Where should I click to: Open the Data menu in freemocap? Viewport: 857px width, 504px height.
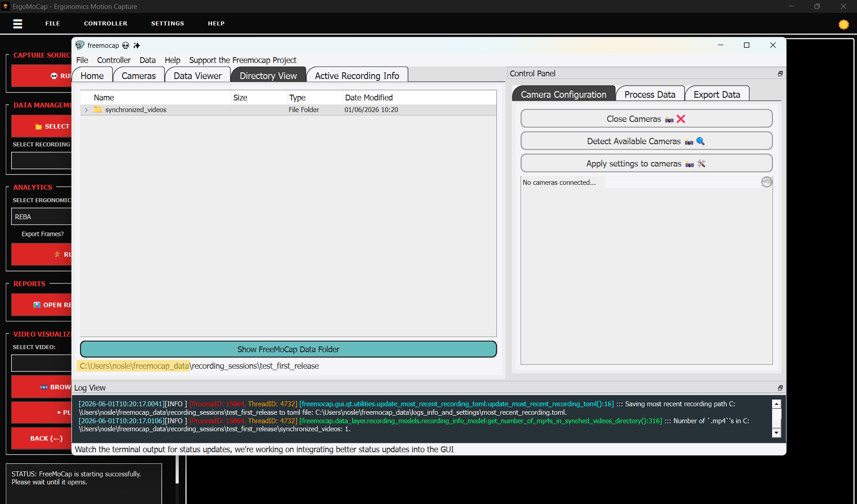(x=147, y=60)
